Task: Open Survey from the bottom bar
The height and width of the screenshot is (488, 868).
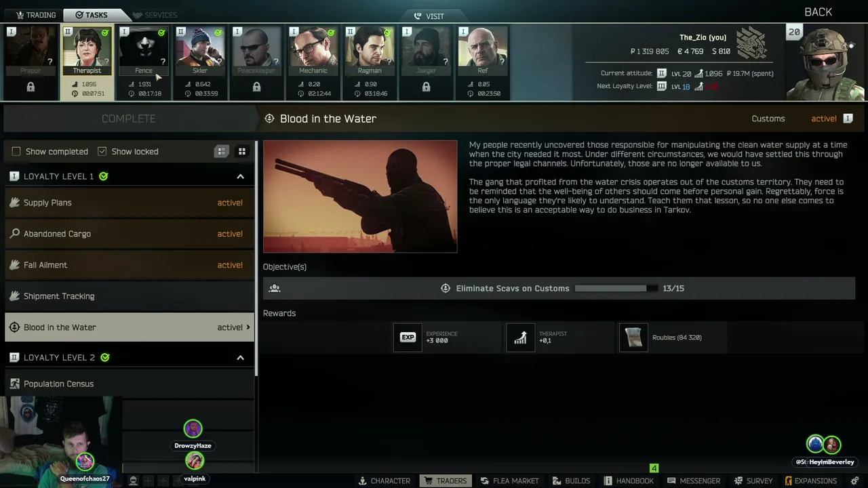Action: coord(753,481)
